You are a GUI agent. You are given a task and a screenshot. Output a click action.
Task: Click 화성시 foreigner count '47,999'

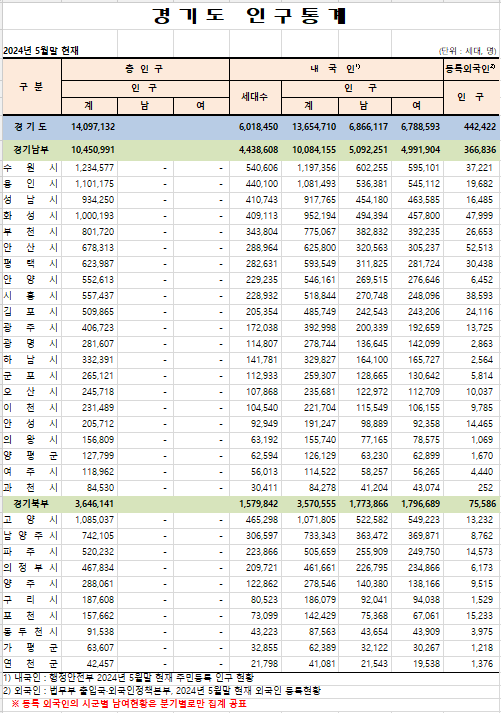tap(479, 216)
